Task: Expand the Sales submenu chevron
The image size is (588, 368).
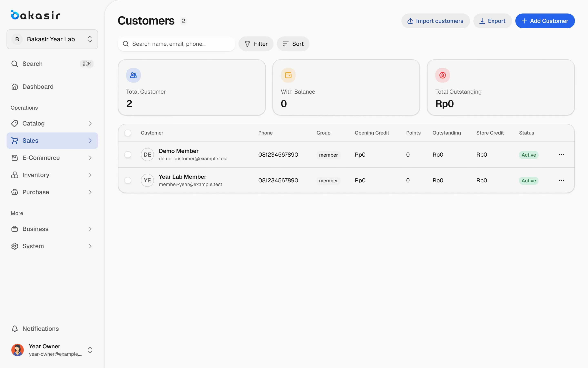Action: pos(90,141)
